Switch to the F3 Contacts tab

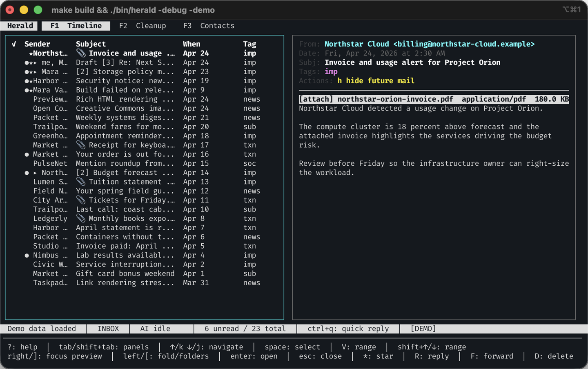point(209,26)
